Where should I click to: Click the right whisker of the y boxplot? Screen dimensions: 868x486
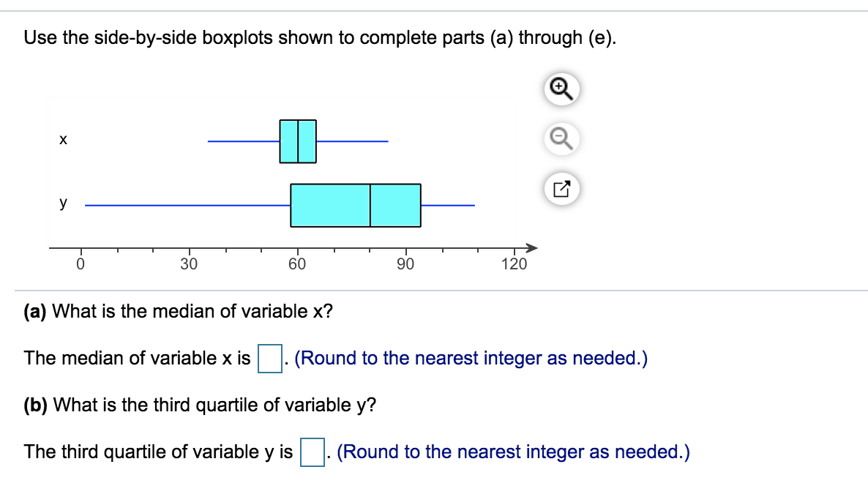click(x=448, y=206)
